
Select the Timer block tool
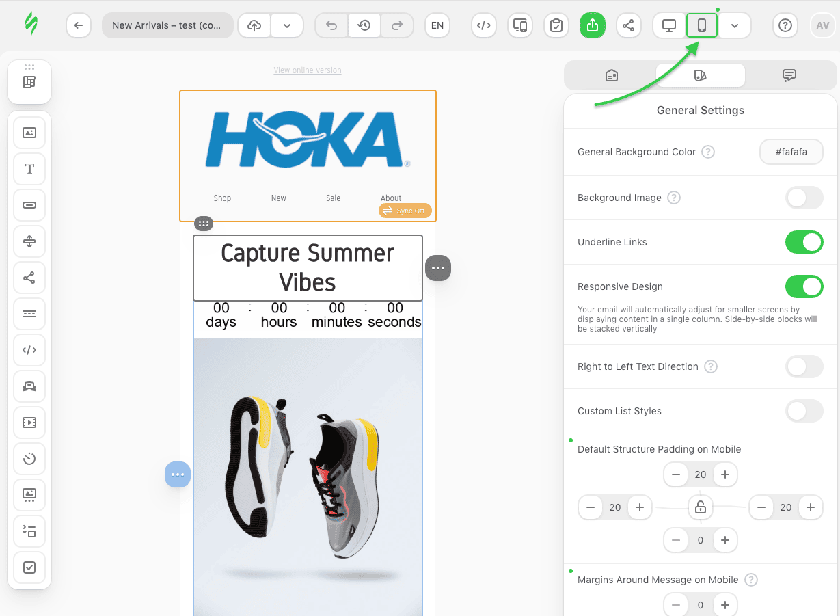tap(29, 459)
